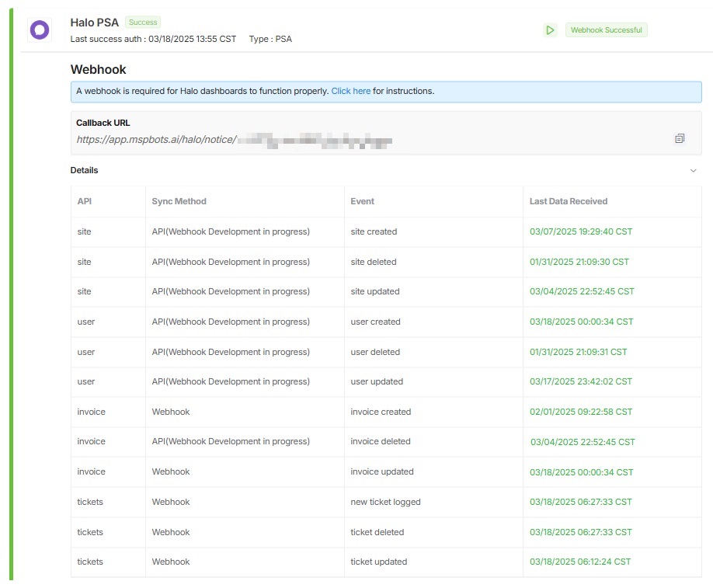Click the API column header
The image size is (713, 588).
(x=85, y=201)
